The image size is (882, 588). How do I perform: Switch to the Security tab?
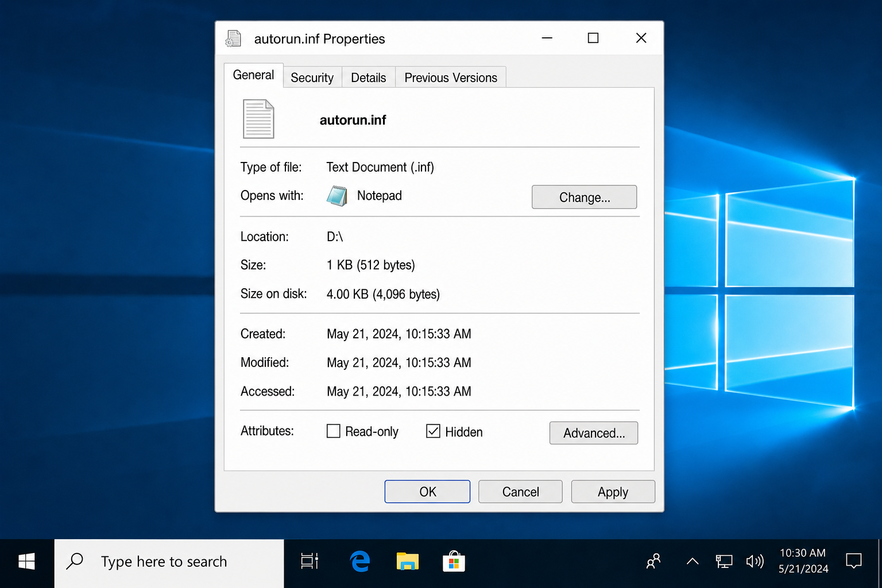pyautogui.click(x=312, y=78)
